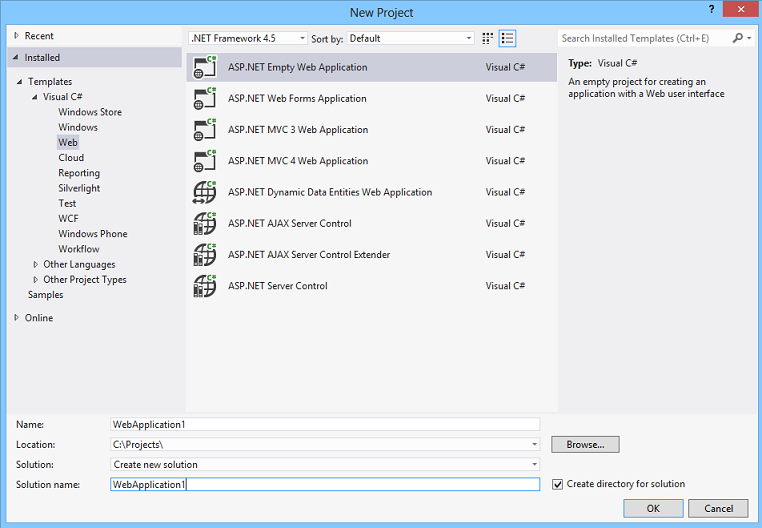The image size is (762, 528).
Task: Open the Sort by Default dropdown
Action: click(411, 38)
